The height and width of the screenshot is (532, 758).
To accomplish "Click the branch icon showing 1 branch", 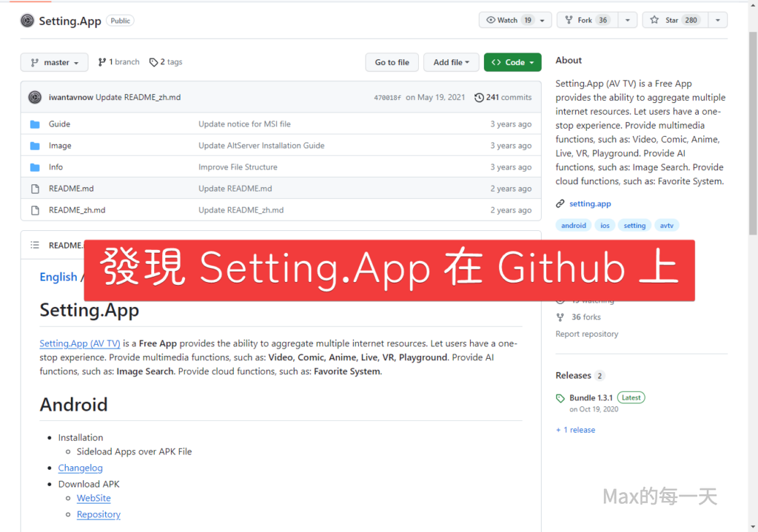I will click(102, 62).
